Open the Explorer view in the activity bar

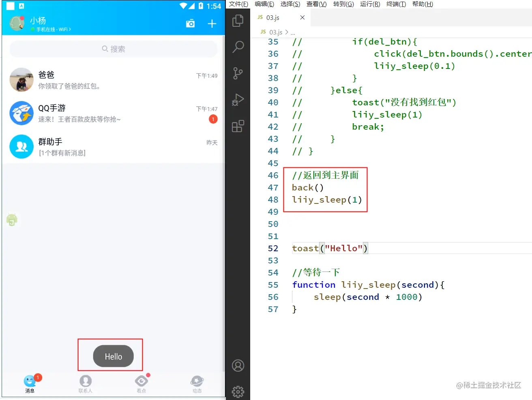[238, 21]
